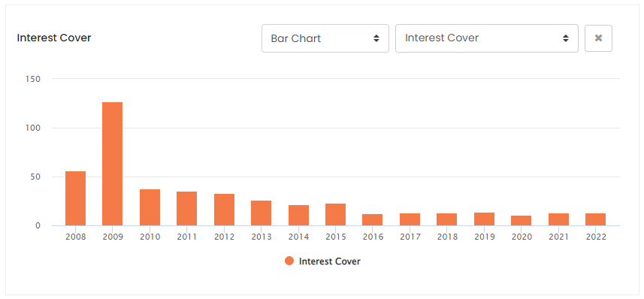Viewport: 644px width, 299px height.
Task: Select the 2011 bar
Action: click(x=187, y=209)
